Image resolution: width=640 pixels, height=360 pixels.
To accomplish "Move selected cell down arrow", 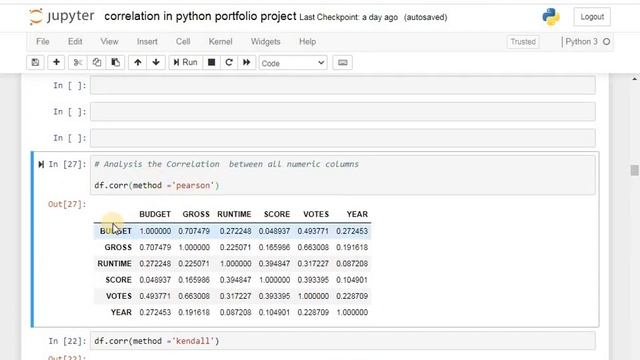I will click(156, 62).
